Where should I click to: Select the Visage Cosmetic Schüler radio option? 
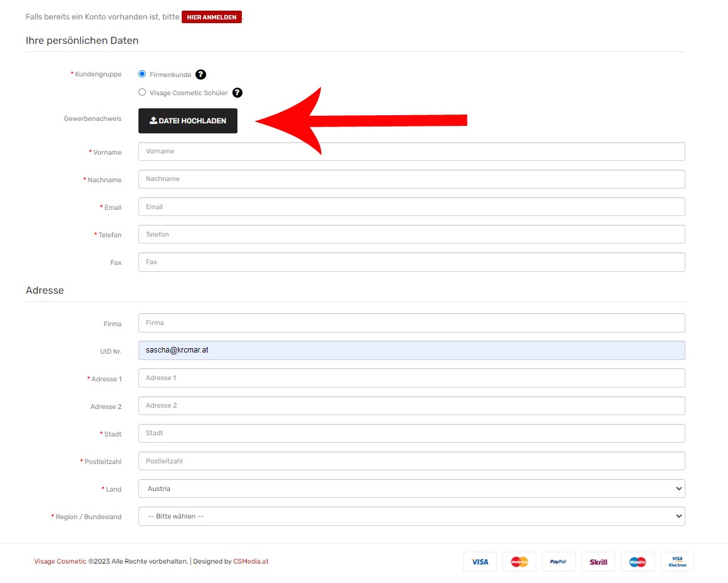pos(142,92)
